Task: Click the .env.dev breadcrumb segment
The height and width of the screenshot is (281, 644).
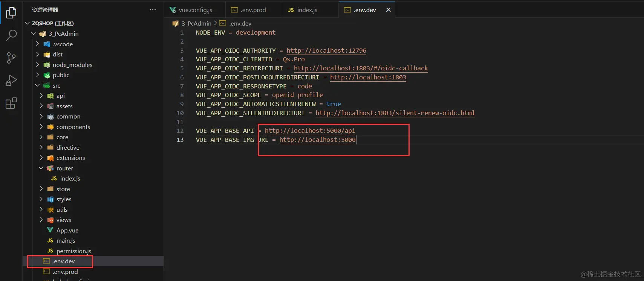Action: click(x=240, y=23)
